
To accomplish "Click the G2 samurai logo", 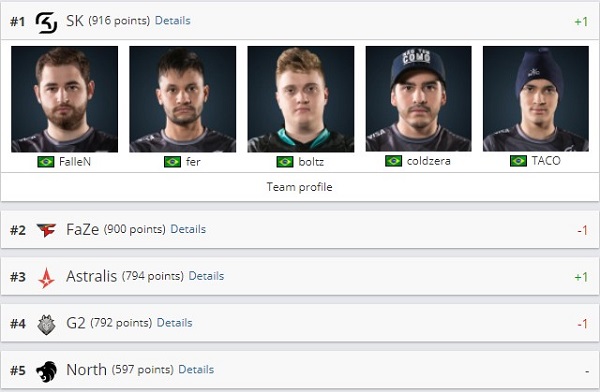I will click(x=46, y=325).
